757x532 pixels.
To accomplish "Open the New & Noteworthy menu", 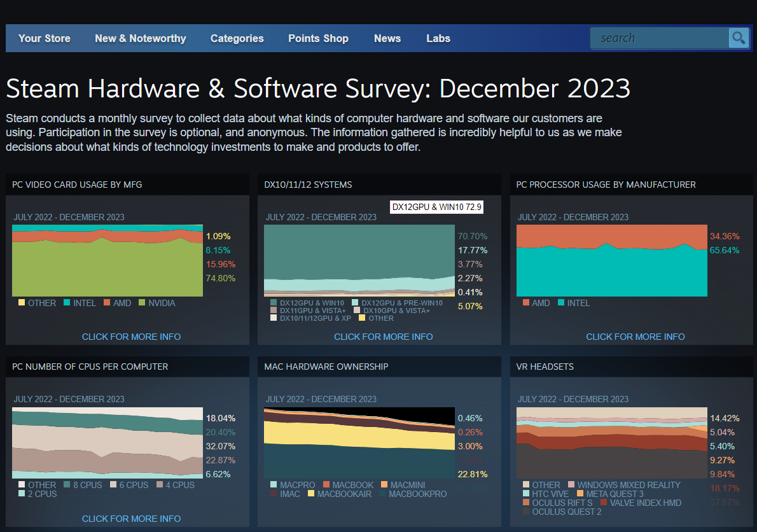I will click(x=141, y=38).
